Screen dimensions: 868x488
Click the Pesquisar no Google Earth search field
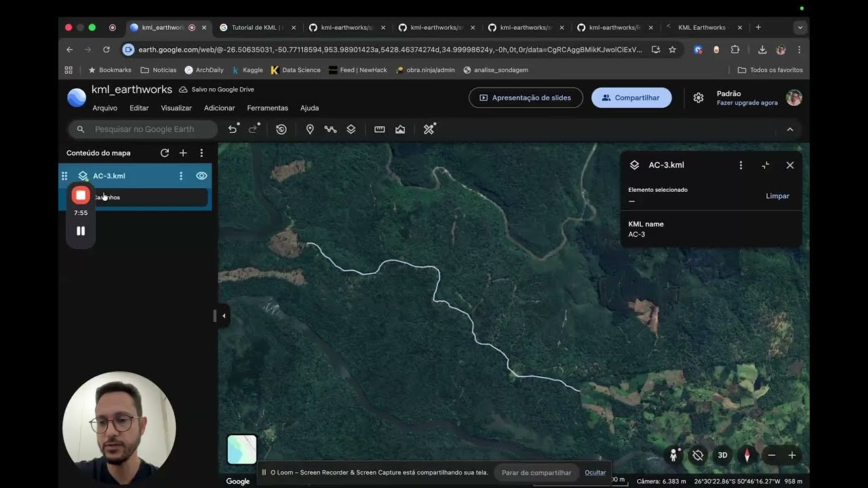(144, 129)
